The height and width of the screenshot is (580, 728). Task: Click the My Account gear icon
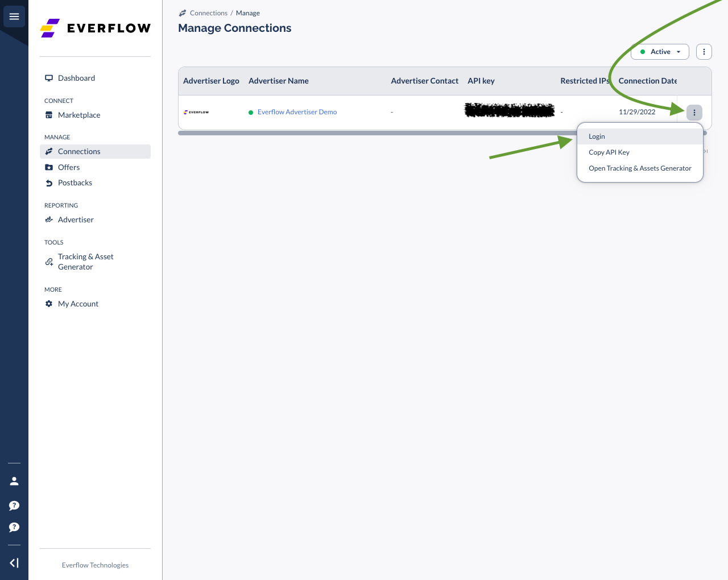click(49, 304)
